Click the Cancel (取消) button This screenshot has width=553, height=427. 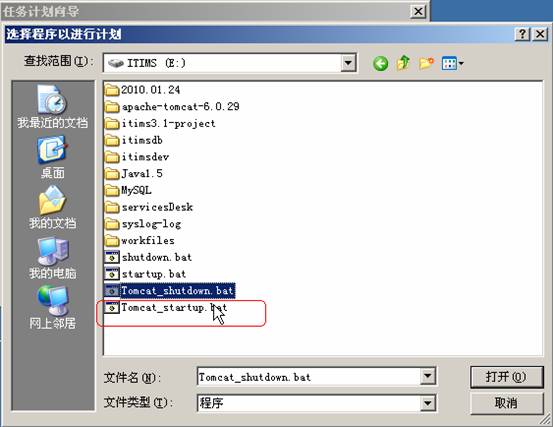point(506,403)
